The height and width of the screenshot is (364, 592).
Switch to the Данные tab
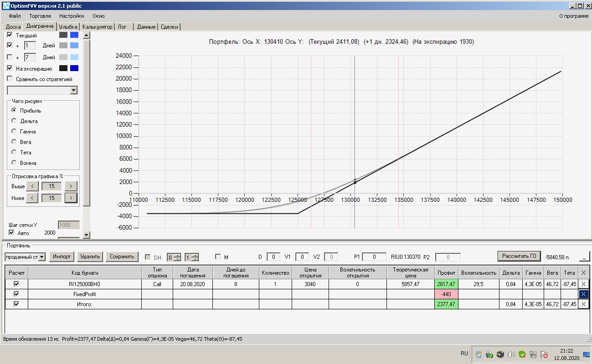tap(146, 27)
